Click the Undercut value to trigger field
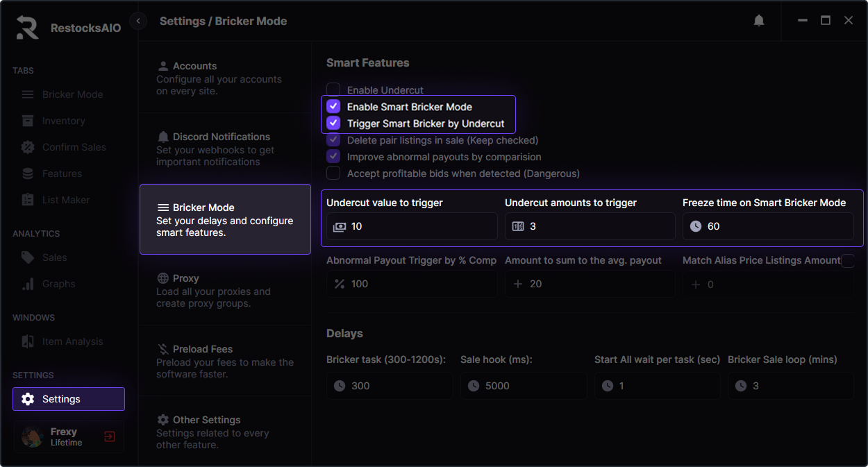 click(x=420, y=226)
